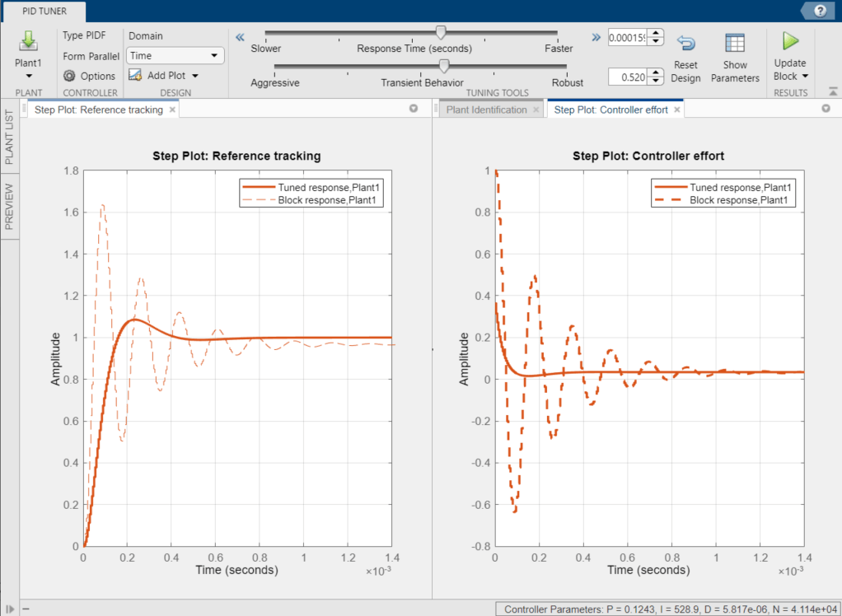The image size is (842, 616).
Task: Open the Domain Time dropdown
Action: (x=175, y=56)
